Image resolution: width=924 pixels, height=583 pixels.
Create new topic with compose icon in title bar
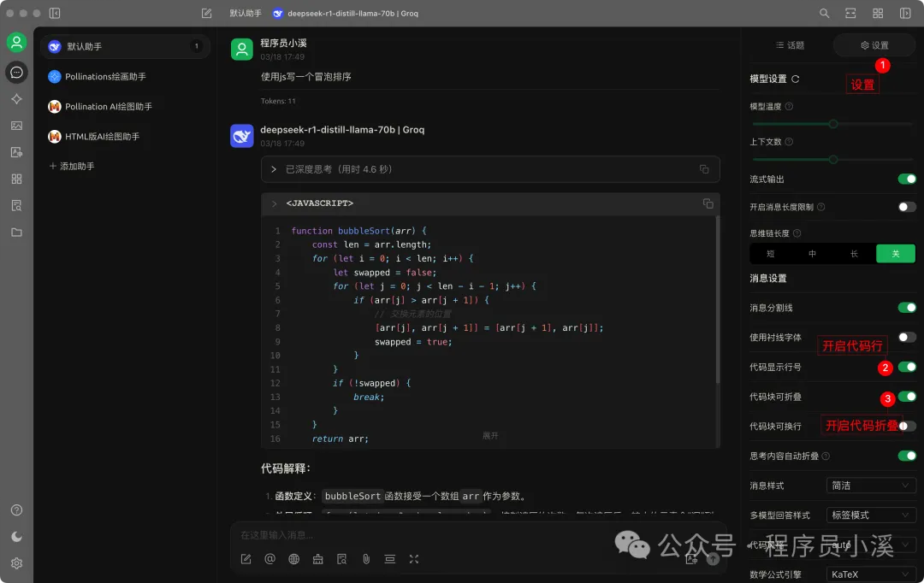206,13
